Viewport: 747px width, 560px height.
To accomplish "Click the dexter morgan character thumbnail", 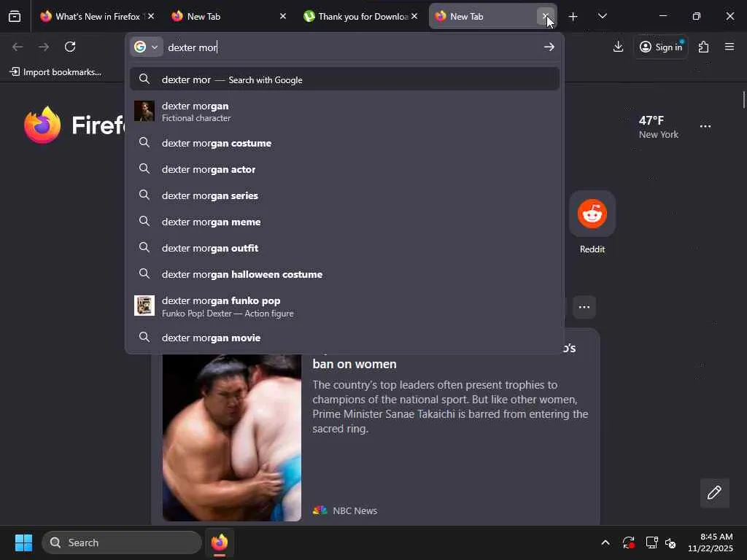I will coord(144,111).
